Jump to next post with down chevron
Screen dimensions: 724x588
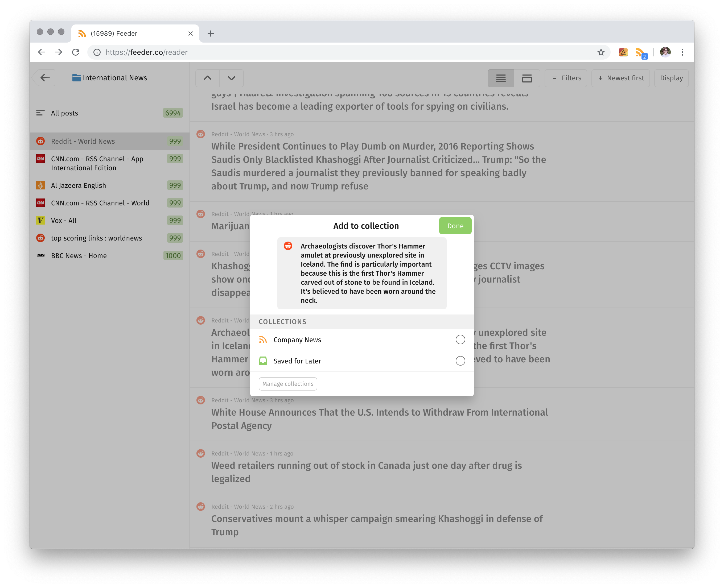tap(231, 78)
